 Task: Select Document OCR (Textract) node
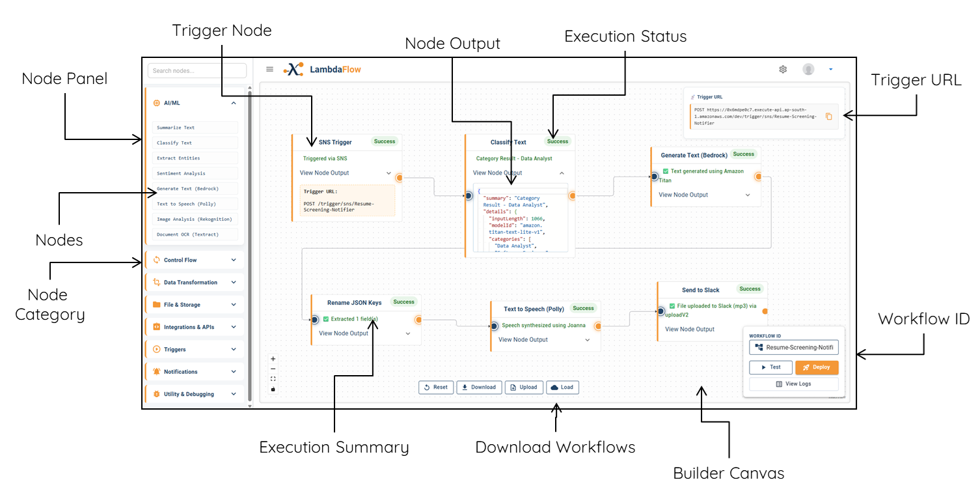click(196, 234)
